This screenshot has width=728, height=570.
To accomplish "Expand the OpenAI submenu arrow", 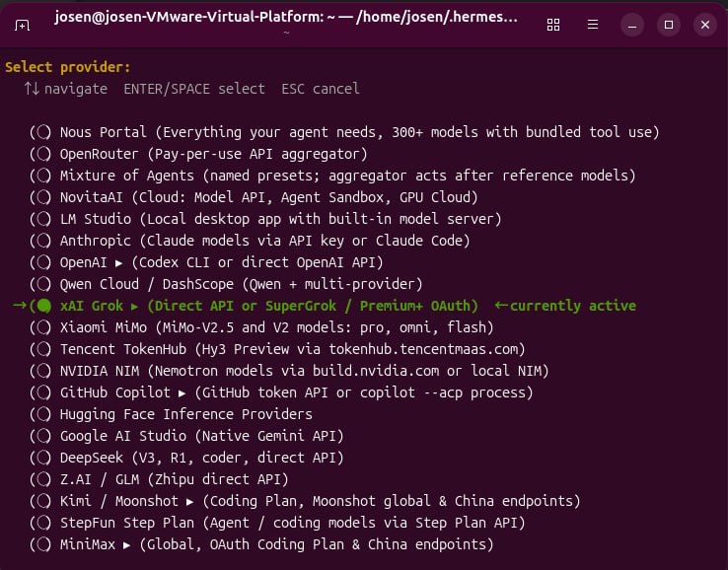I will pos(118,263).
